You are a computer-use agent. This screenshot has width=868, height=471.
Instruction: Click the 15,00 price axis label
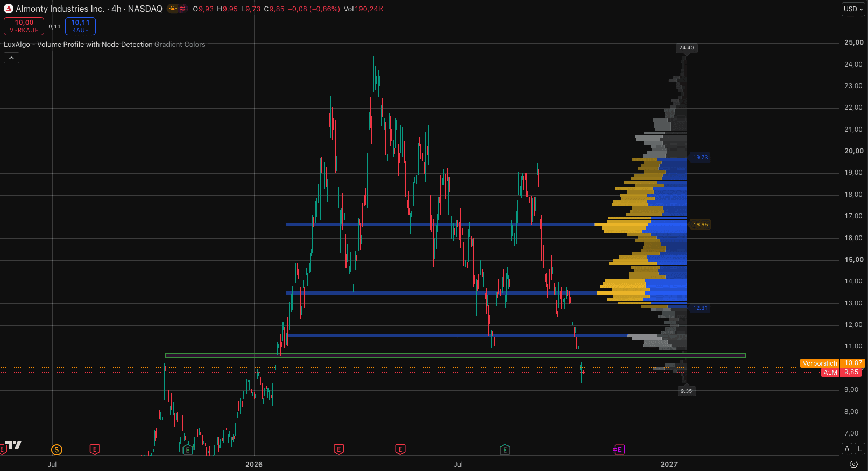tap(853, 260)
